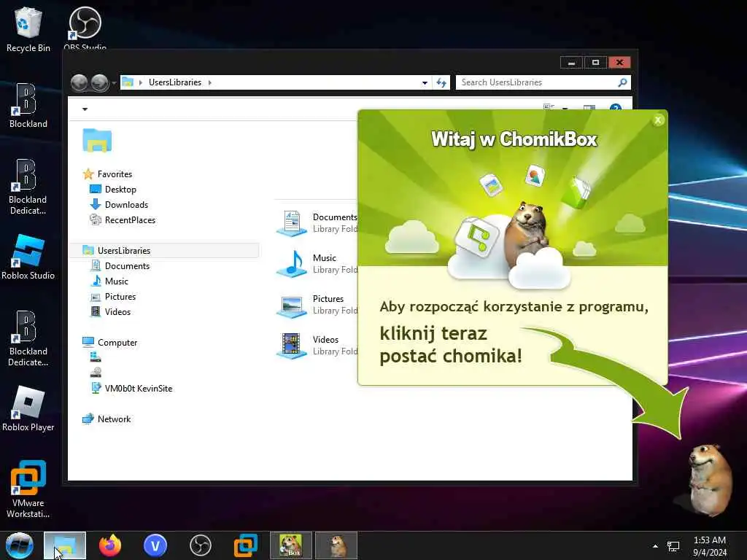
Task: Open the blue V app on the taskbar
Action: coord(155,545)
